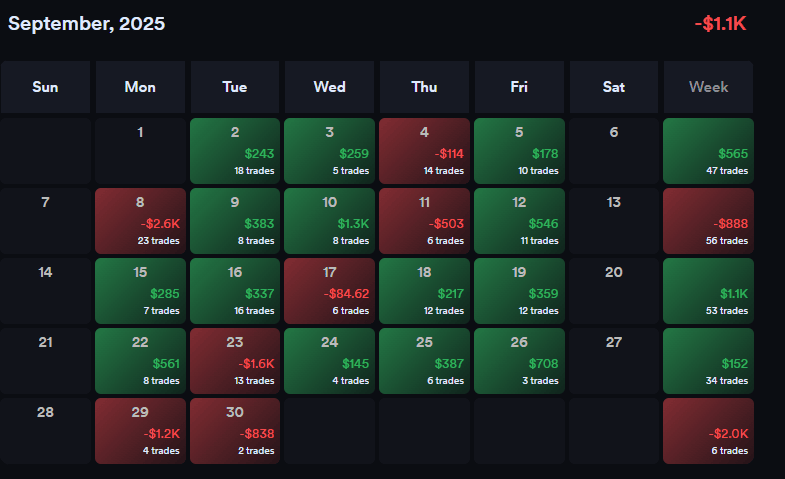This screenshot has height=479, width=785.
Task: Select week total showing $1.1K, 53 trades
Action: point(708,291)
